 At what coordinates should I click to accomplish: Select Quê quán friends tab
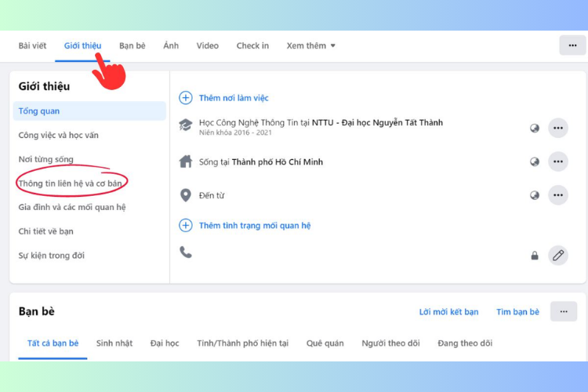[x=325, y=343]
